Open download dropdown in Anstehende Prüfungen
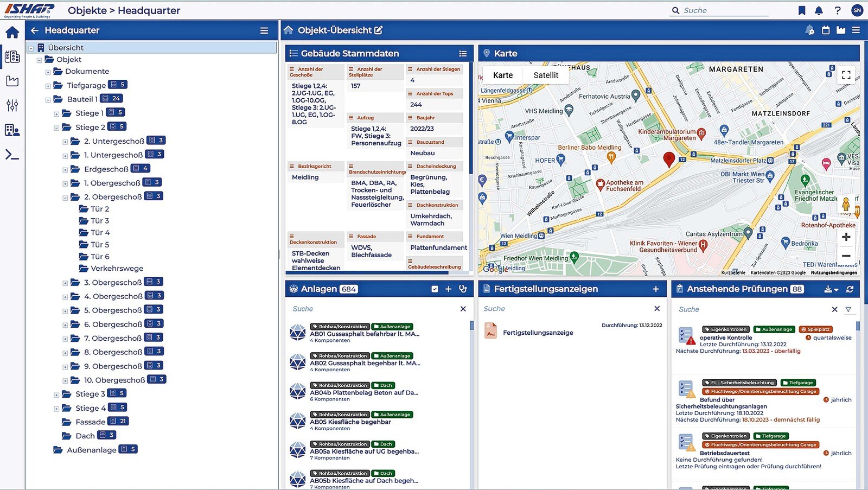Viewport: 868px width, 490px height. [831, 289]
